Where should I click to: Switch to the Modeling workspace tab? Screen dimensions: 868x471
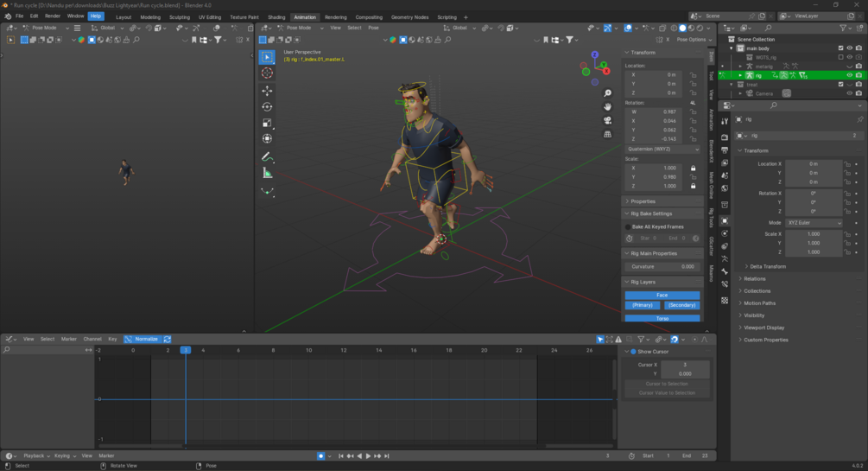point(150,17)
